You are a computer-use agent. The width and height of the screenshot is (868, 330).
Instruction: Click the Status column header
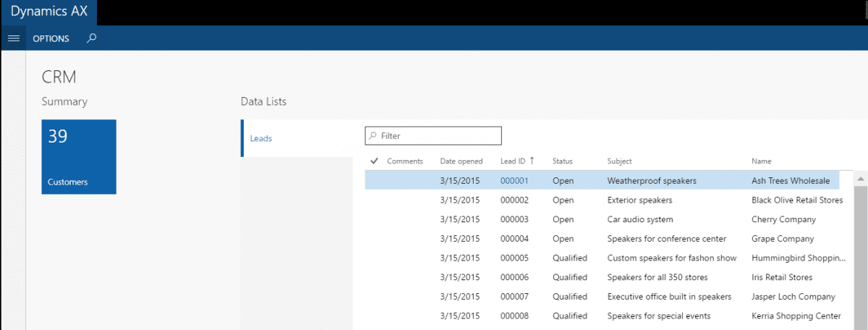tap(562, 161)
